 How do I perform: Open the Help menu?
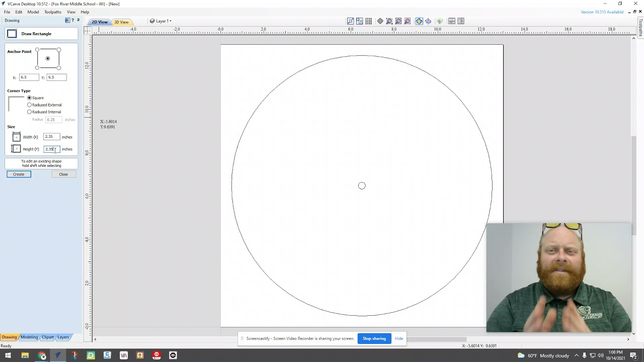tap(85, 12)
